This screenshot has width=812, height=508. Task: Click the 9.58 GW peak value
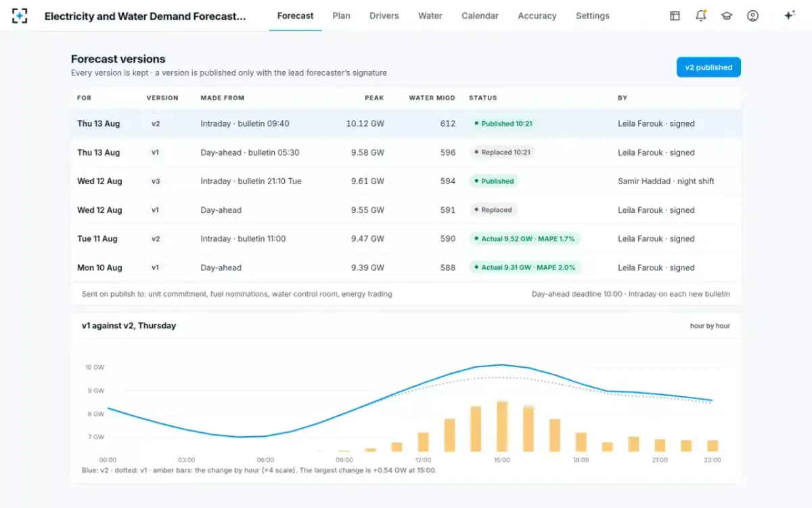pyautogui.click(x=367, y=152)
